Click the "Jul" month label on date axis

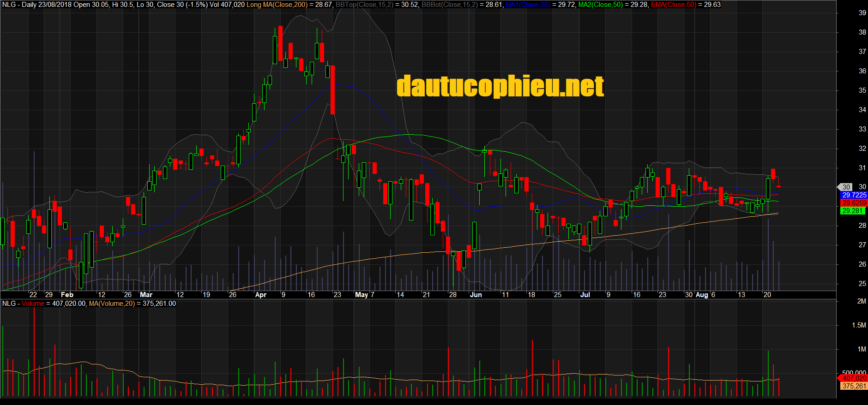pos(585,295)
